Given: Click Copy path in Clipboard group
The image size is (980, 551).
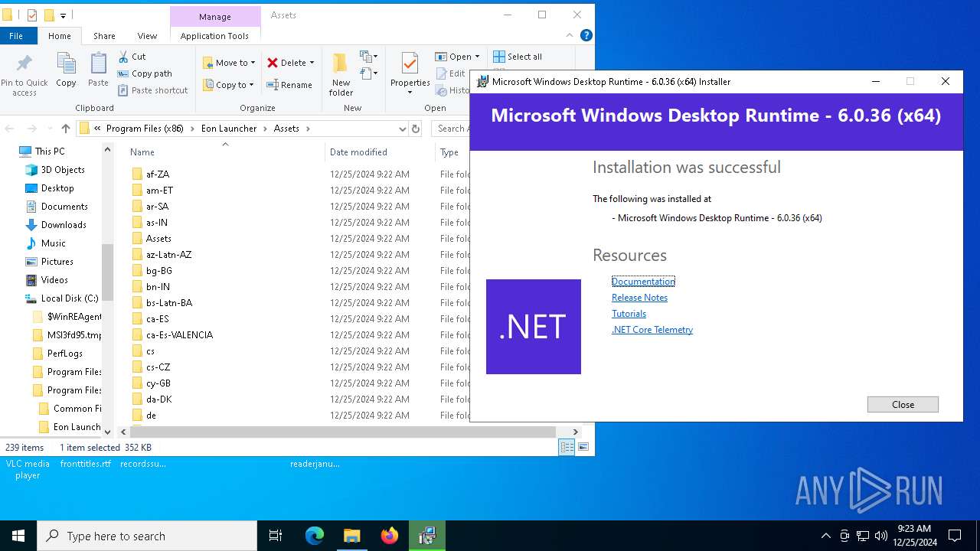Looking at the screenshot, I should (144, 73).
